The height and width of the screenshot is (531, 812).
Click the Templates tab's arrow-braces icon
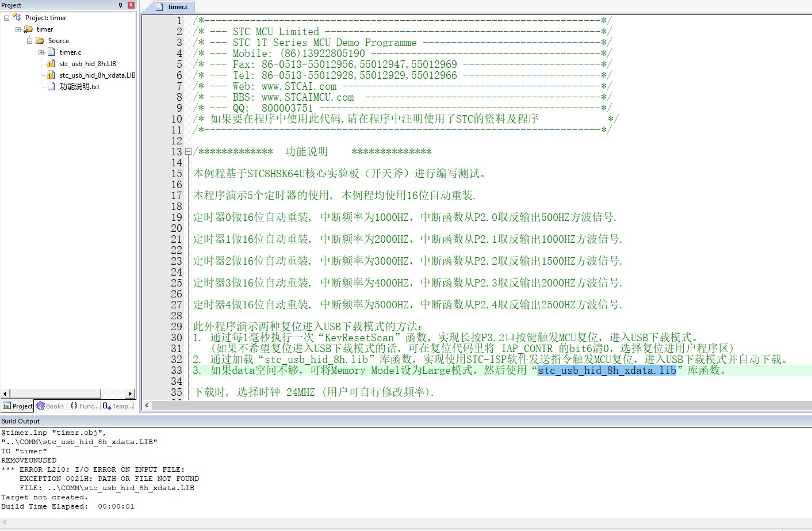107,406
